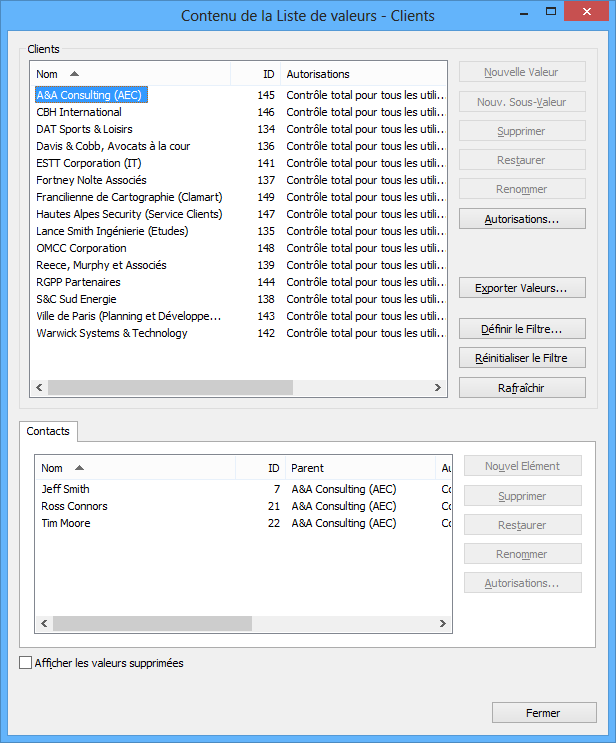The image size is (616, 743).
Task: Open Exporter Valeurs dialog
Action: (x=522, y=288)
